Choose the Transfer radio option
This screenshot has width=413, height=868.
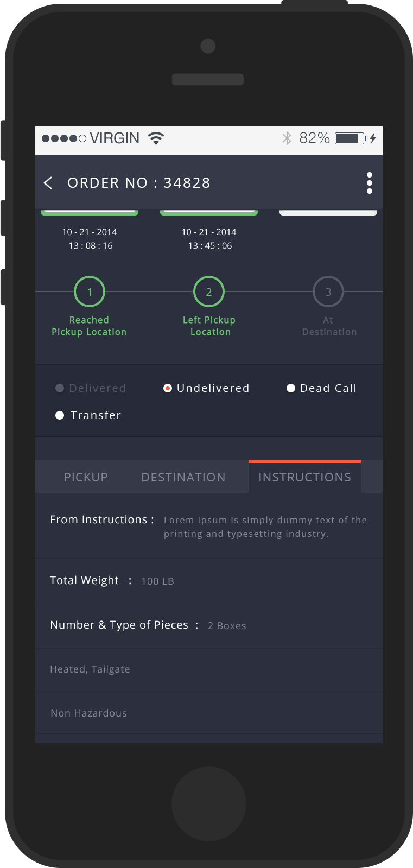coord(60,415)
